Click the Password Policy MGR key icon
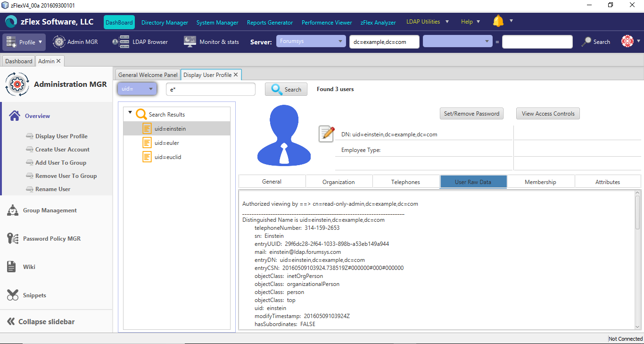 [x=13, y=238]
